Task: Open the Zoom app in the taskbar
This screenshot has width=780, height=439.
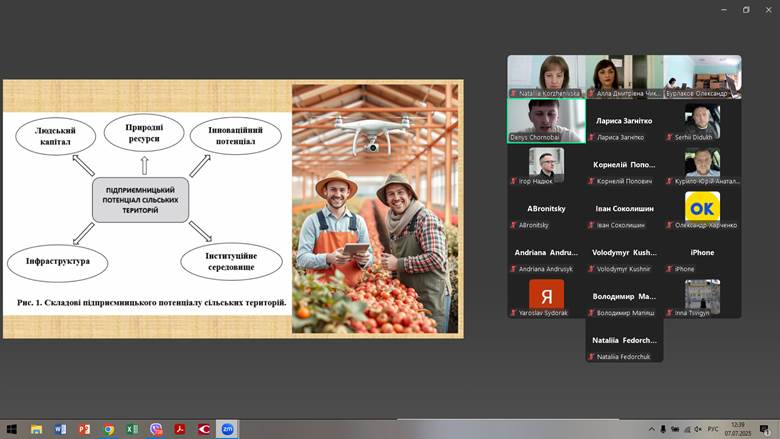Action: 228,429
